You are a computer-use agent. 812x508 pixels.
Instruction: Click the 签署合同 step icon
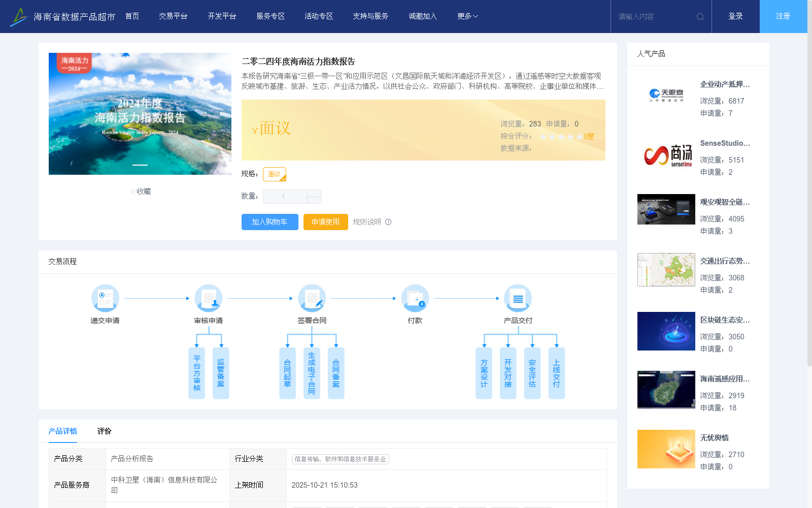312,298
